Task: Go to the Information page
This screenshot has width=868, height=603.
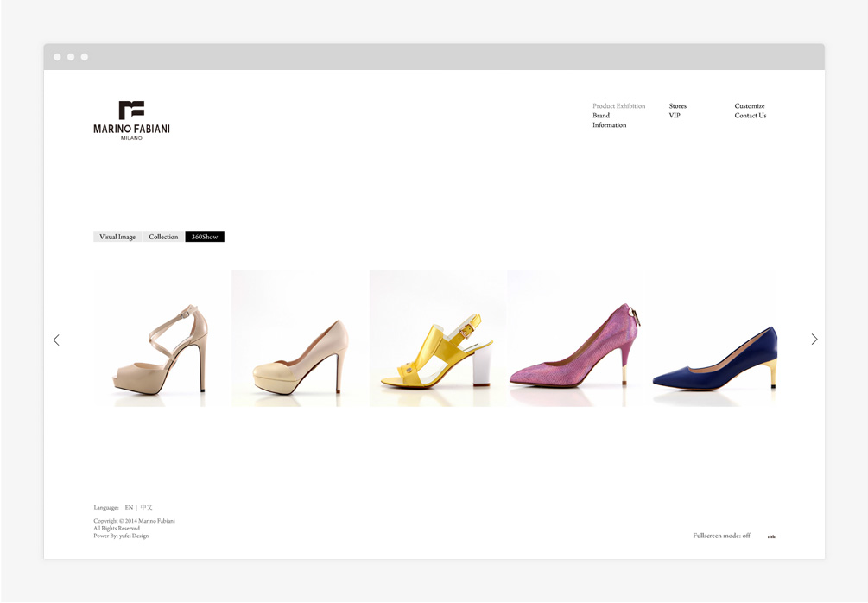Action: pyautogui.click(x=609, y=125)
